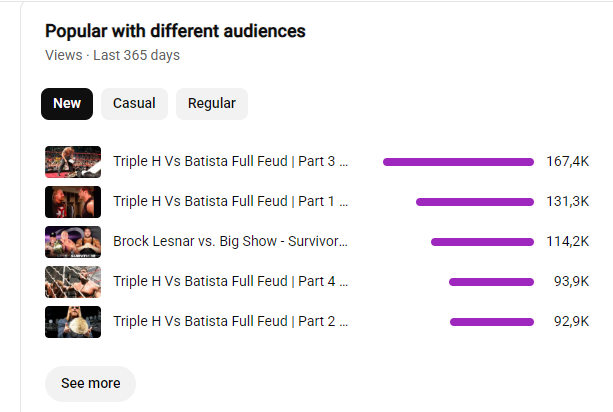Open thumbnail of Triple H Vs Batista Part 4
This screenshot has height=412, width=613.
tap(73, 282)
